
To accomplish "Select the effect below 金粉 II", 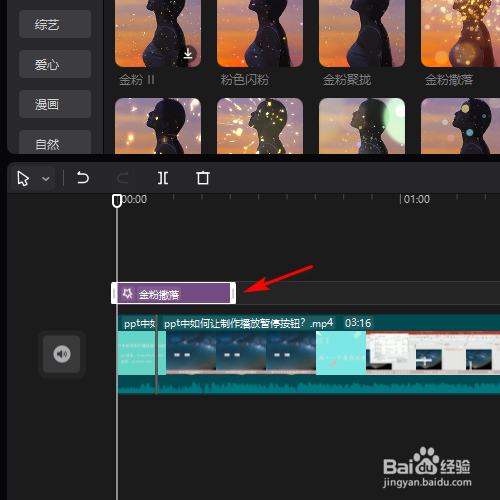I will tap(158, 126).
